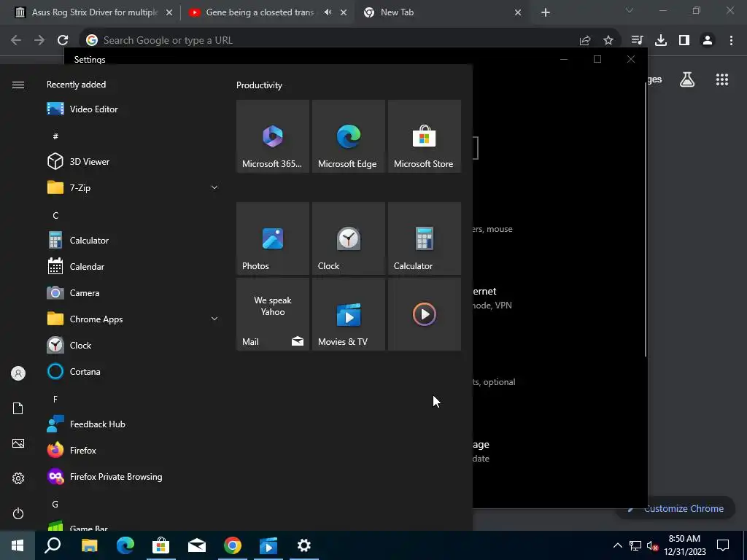Open the Microsoft Edge tile

point(349,136)
